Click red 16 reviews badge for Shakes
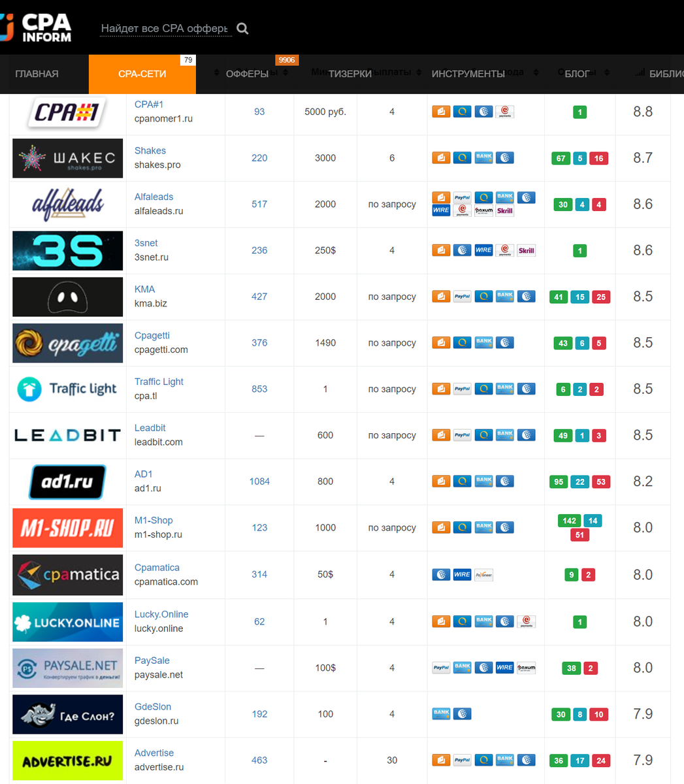The height and width of the screenshot is (784, 684). pyautogui.click(x=598, y=158)
